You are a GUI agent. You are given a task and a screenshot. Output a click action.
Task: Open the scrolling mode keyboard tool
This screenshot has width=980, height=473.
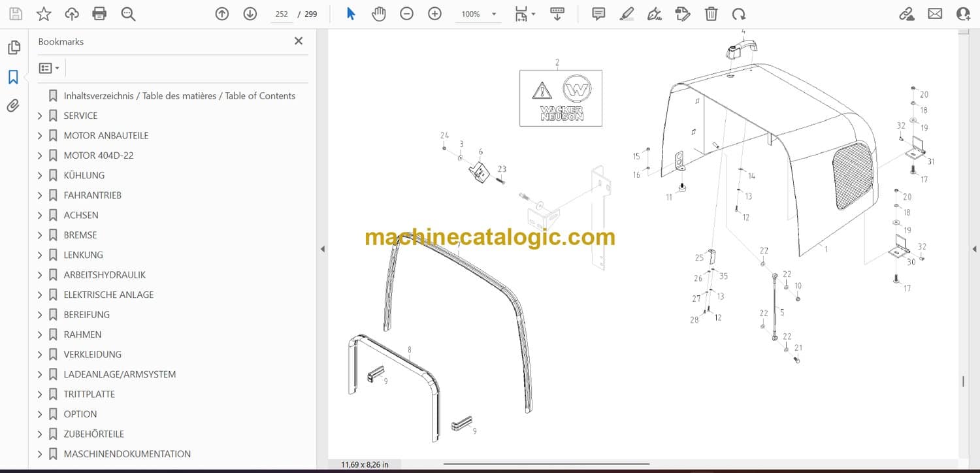[x=557, y=14]
